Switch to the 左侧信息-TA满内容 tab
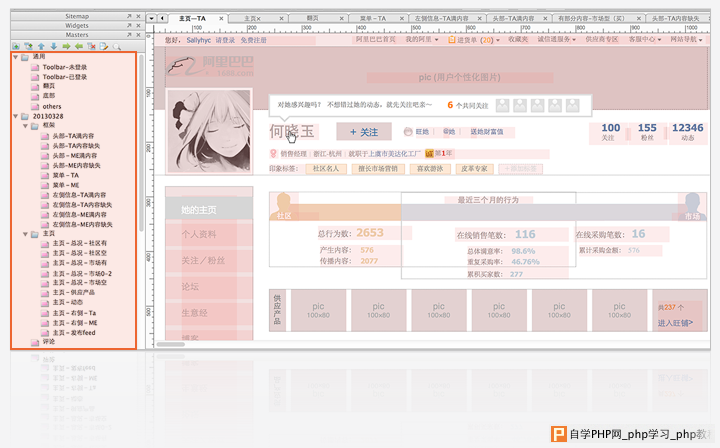This screenshot has height=448, width=720. (441, 18)
